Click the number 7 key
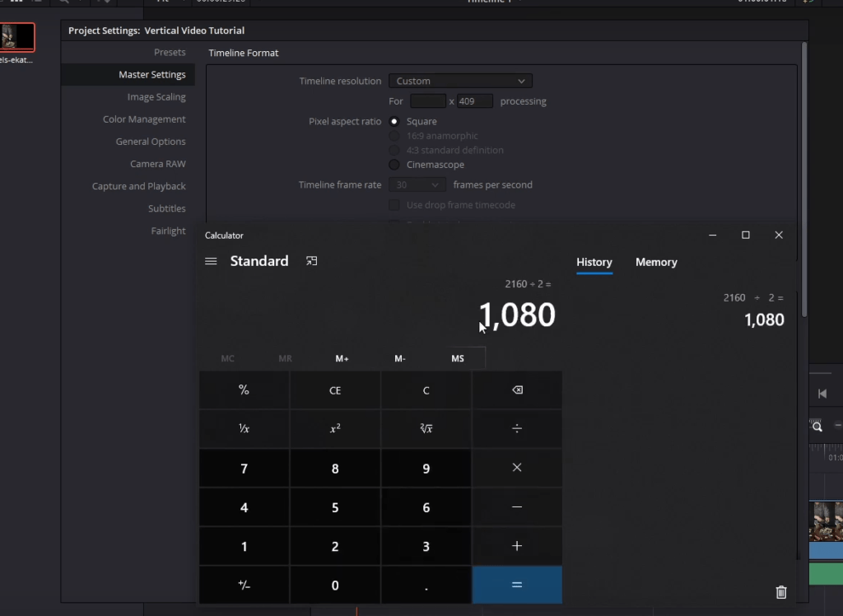Viewport: 843px width, 616px height. (x=244, y=468)
